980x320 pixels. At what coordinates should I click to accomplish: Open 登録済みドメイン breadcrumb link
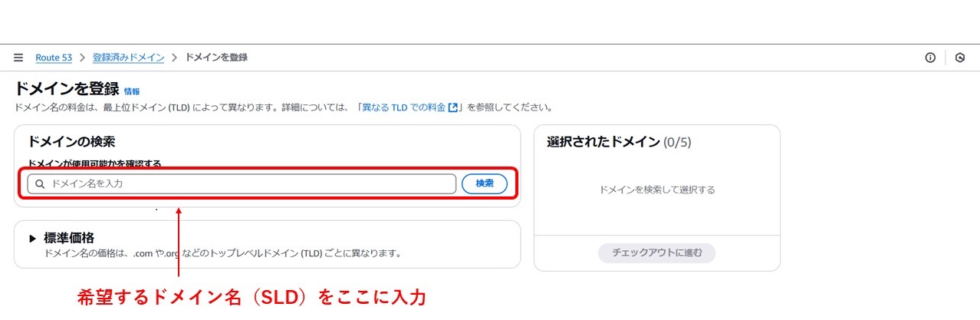[x=128, y=58]
